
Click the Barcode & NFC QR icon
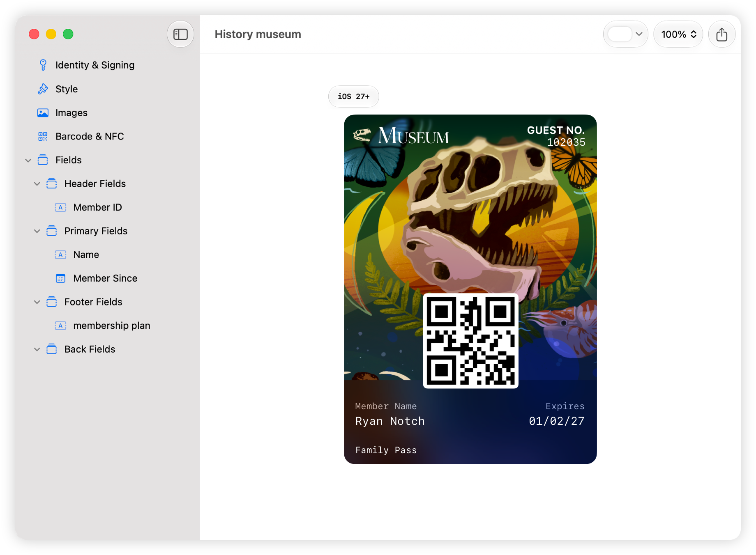(43, 136)
